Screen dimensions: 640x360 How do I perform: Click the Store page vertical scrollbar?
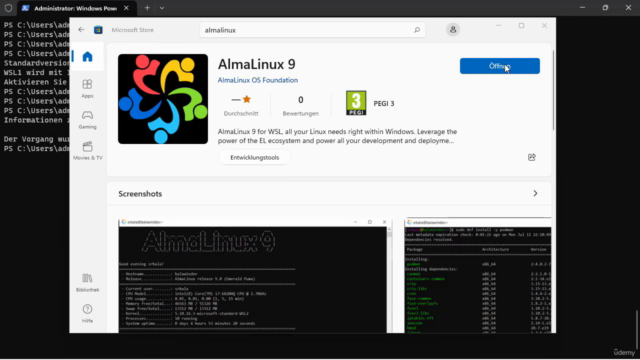[553, 90]
